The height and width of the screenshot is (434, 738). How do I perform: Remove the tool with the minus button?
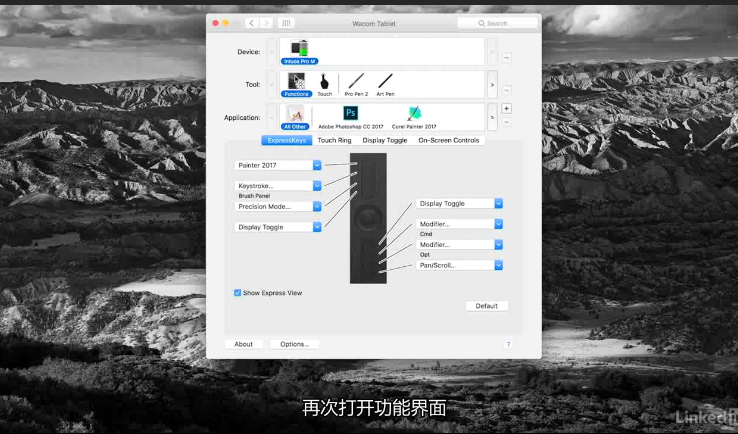[506, 89]
